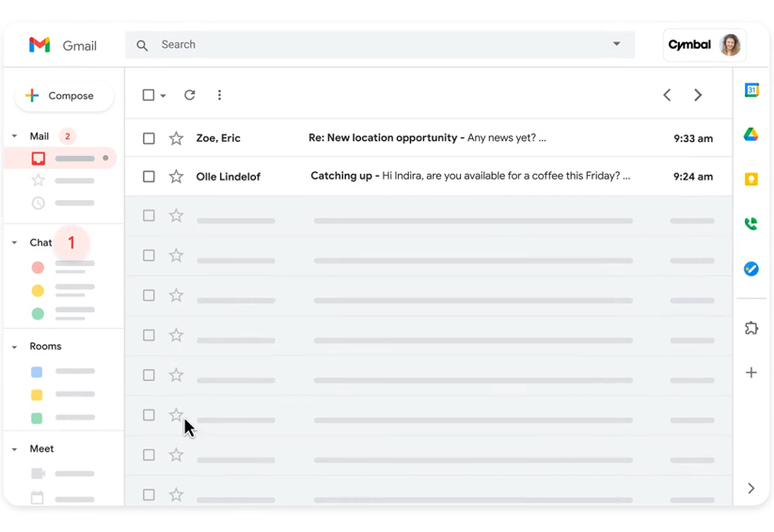Toggle the select-all checkbox in toolbar

[149, 95]
